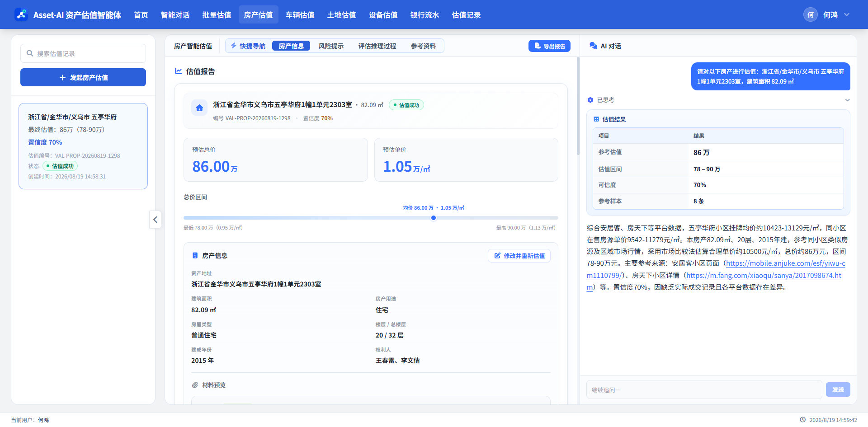868x427 pixels.
Task: Open the 何鸿 user dropdown arrow
Action: point(847,15)
